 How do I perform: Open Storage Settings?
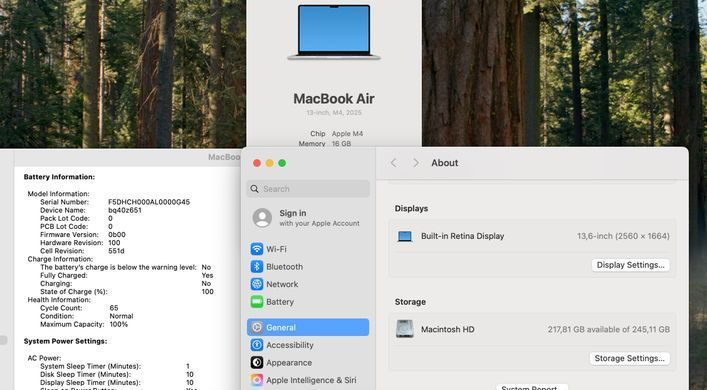tap(629, 358)
